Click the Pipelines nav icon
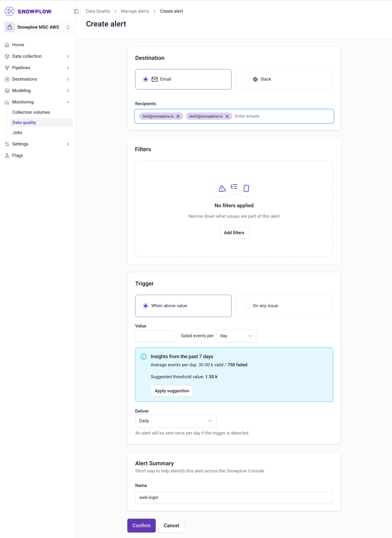Image resolution: width=392 pixels, height=538 pixels. (x=7, y=68)
